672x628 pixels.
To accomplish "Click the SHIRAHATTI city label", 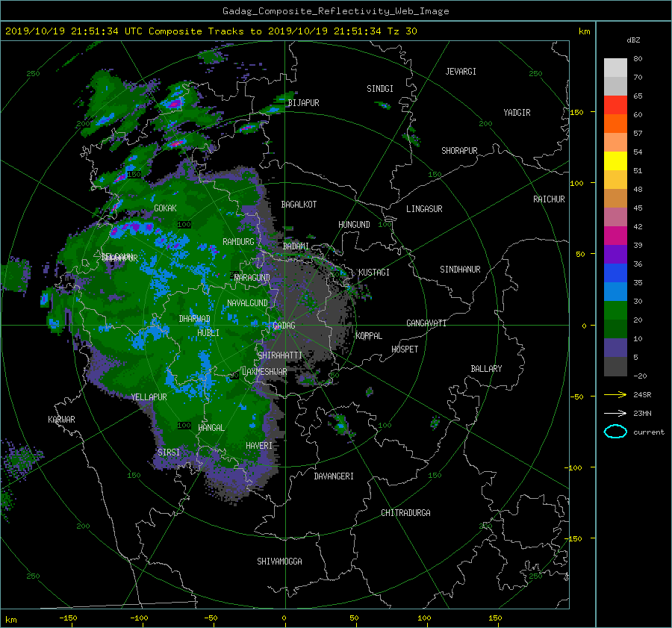I will [x=280, y=355].
